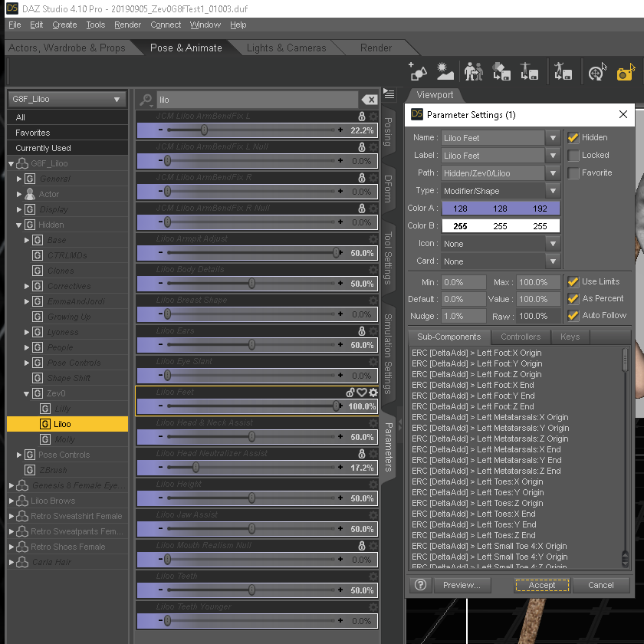This screenshot has height=644, width=644.
Task: Click the Liloo Height slider handle
Action: tap(251, 498)
